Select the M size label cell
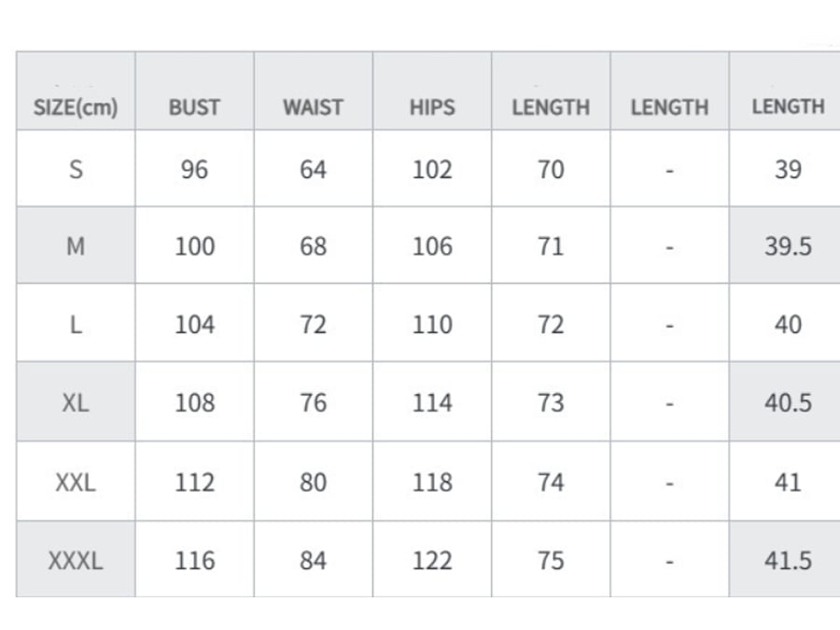 pos(76,245)
